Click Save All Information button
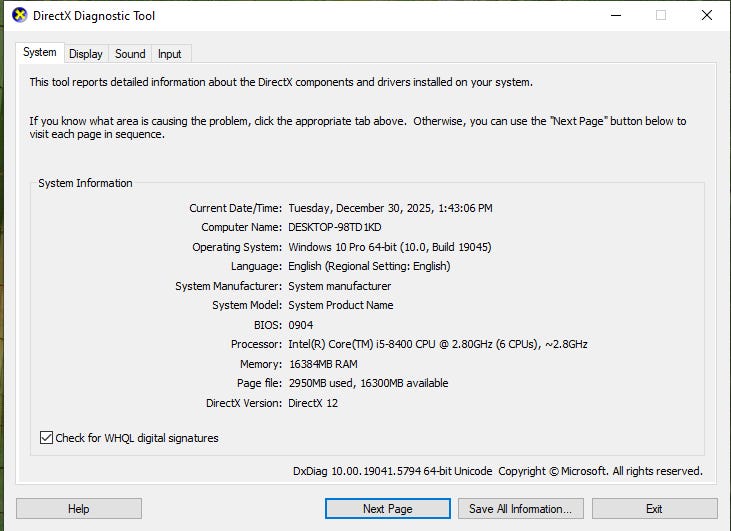This screenshot has width=731, height=531. (521, 509)
